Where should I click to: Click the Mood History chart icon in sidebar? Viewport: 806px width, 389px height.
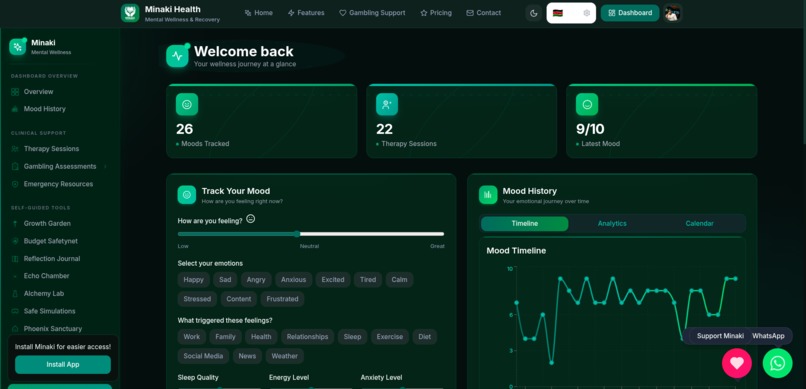[15, 109]
